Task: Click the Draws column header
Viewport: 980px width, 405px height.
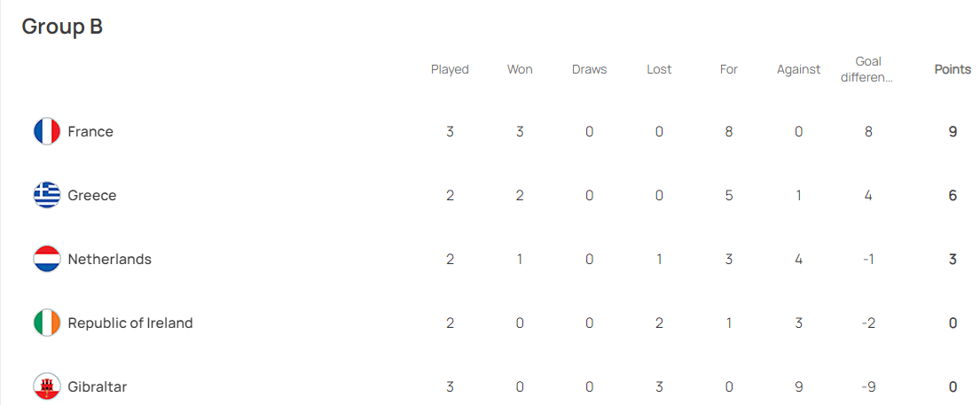Action: coord(589,69)
